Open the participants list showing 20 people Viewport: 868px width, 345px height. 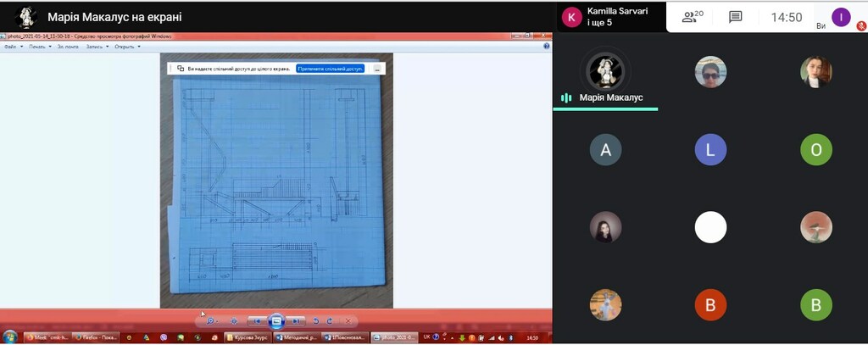pos(693,17)
